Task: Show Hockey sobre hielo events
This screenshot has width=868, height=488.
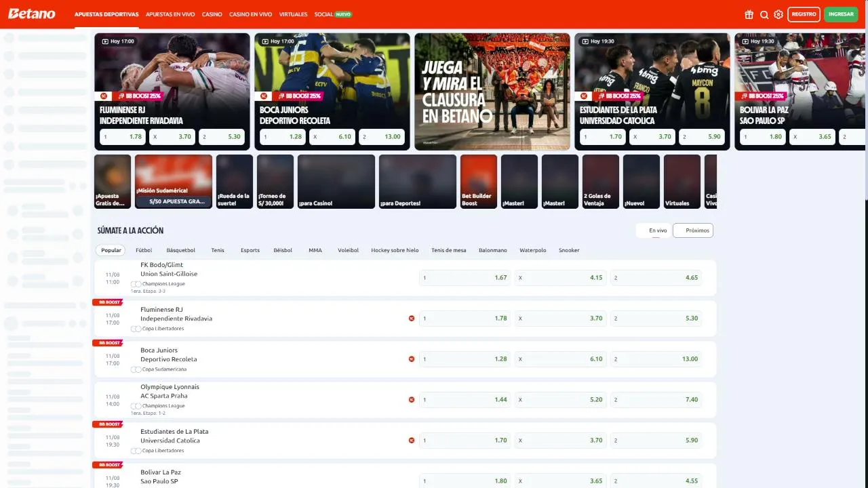Action: point(395,250)
